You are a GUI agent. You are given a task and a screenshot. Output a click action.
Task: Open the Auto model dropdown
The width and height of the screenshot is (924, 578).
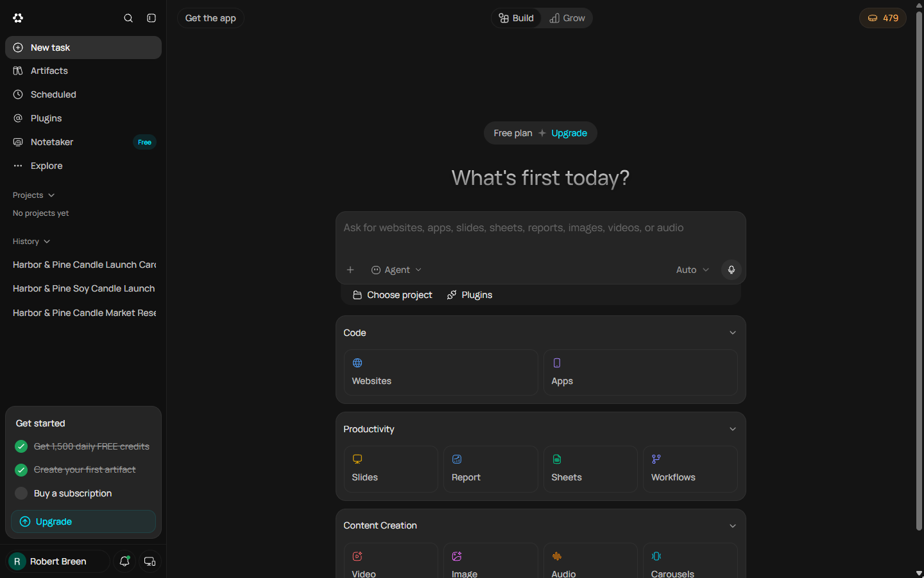point(692,270)
